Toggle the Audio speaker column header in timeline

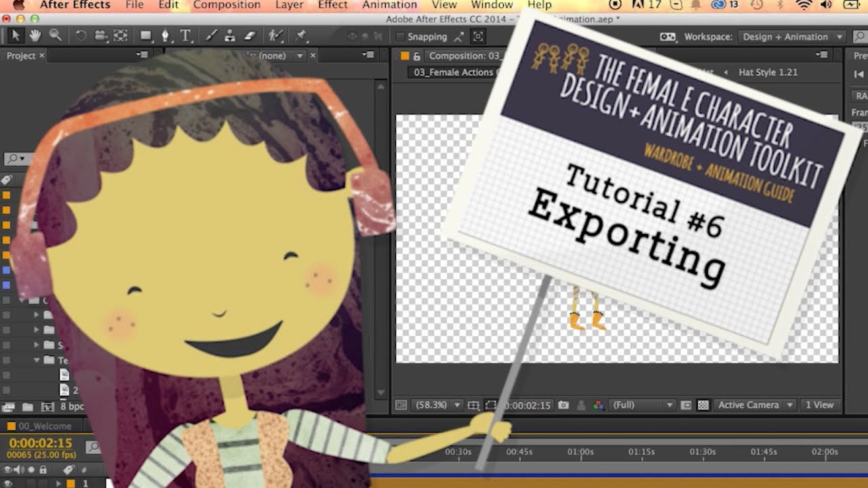pos(18,470)
